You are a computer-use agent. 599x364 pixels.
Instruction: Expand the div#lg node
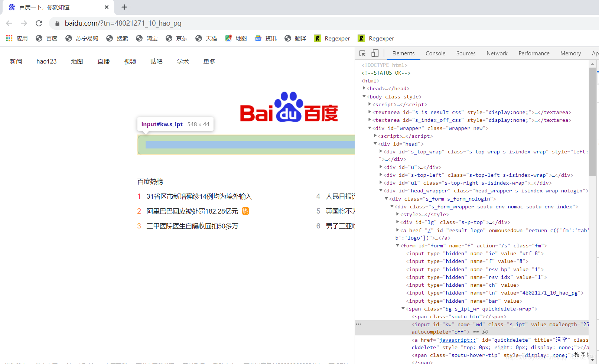coord(397,222)
